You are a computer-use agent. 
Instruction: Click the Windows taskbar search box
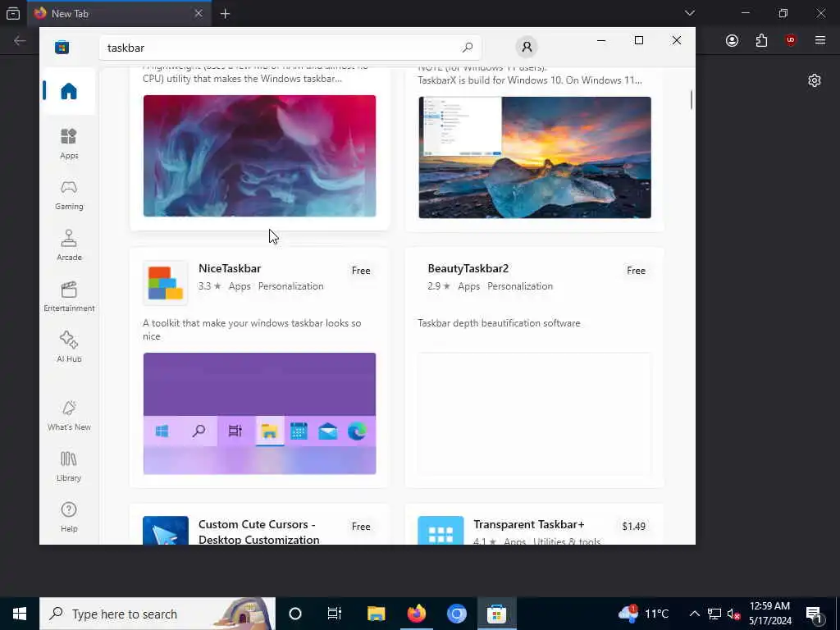157,614
